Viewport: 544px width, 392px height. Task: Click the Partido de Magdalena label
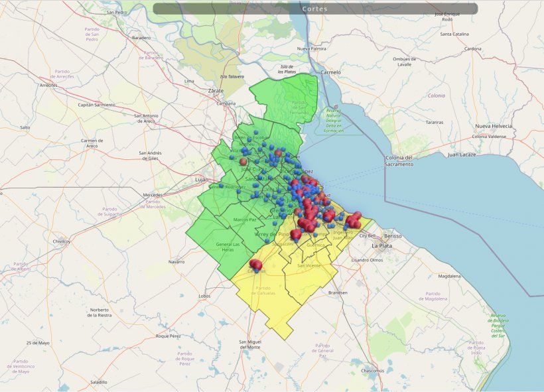[433, 296]
